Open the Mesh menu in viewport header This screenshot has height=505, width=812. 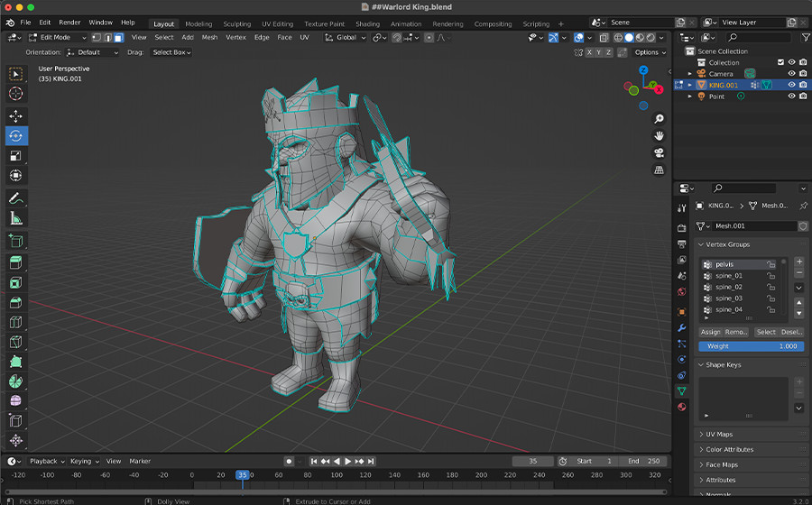[x=209, y=37]
